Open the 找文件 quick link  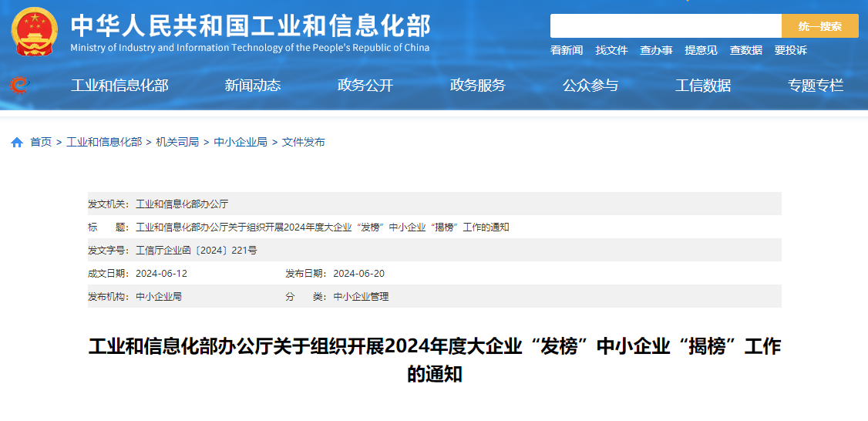(x=611, y=50)
